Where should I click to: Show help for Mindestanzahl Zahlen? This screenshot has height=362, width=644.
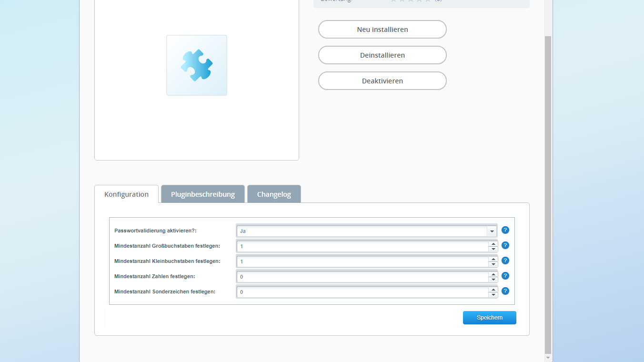(505, 276)
